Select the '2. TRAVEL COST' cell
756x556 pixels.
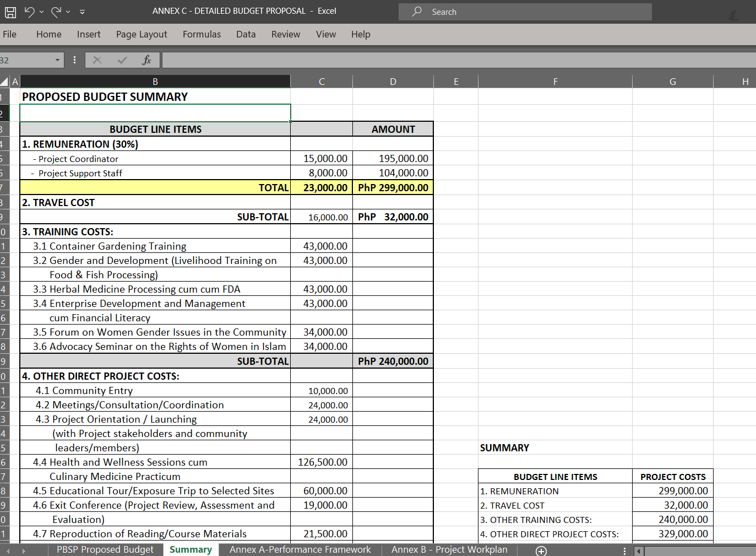155,202
